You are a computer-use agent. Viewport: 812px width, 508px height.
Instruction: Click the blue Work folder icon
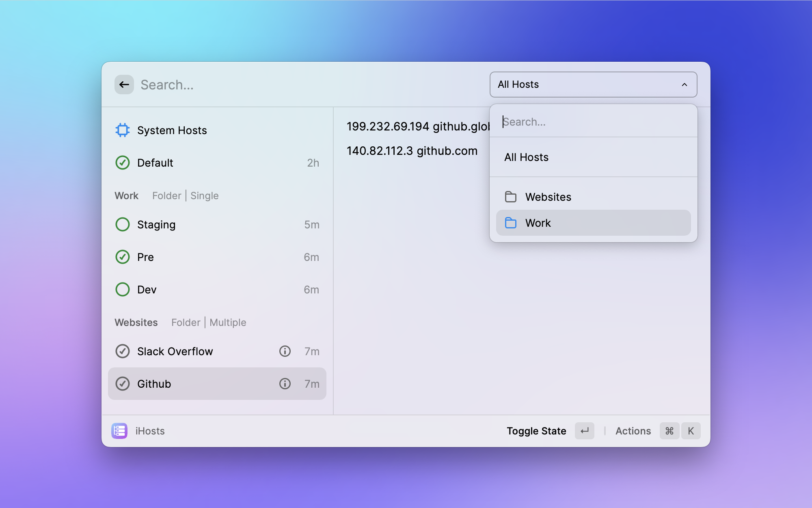pyautogui.click(x=510, y=223)
